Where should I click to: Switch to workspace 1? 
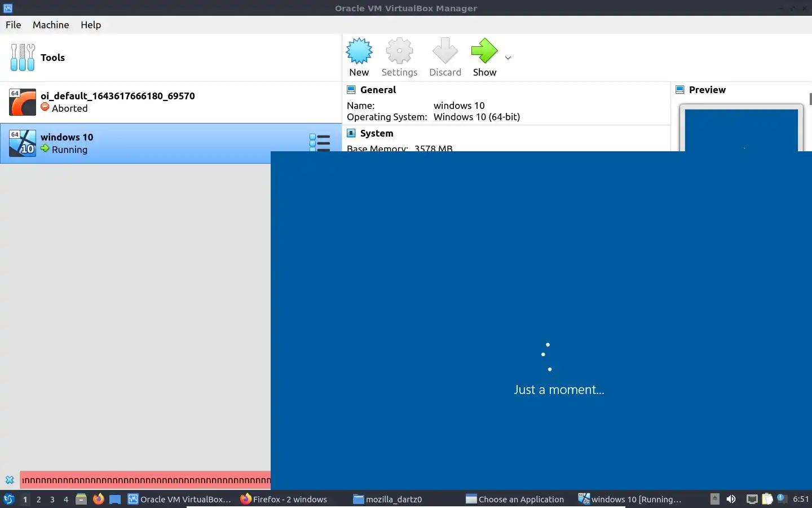tap(25, 499)
